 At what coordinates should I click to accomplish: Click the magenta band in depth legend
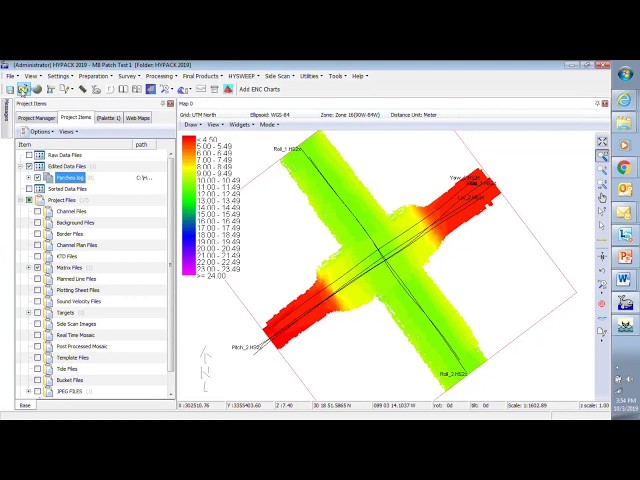[x=189, y=270]
